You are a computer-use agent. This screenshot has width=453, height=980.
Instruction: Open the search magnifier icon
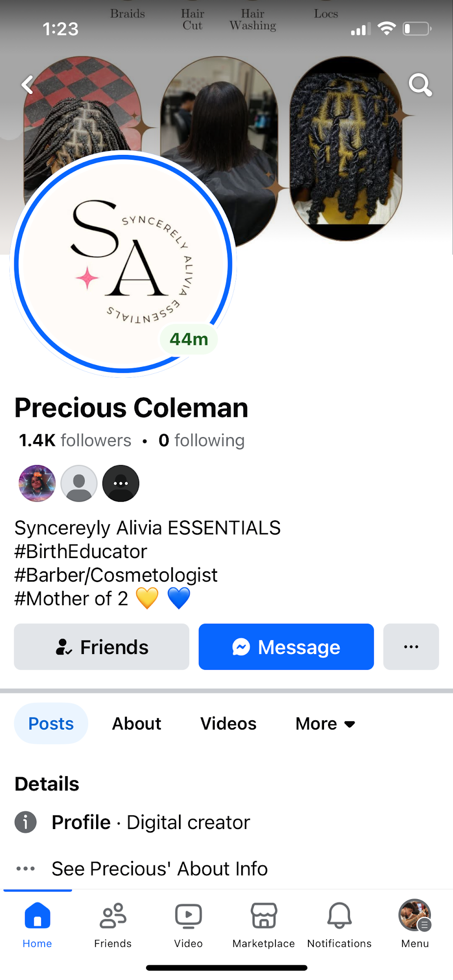[x=420, y=85]
